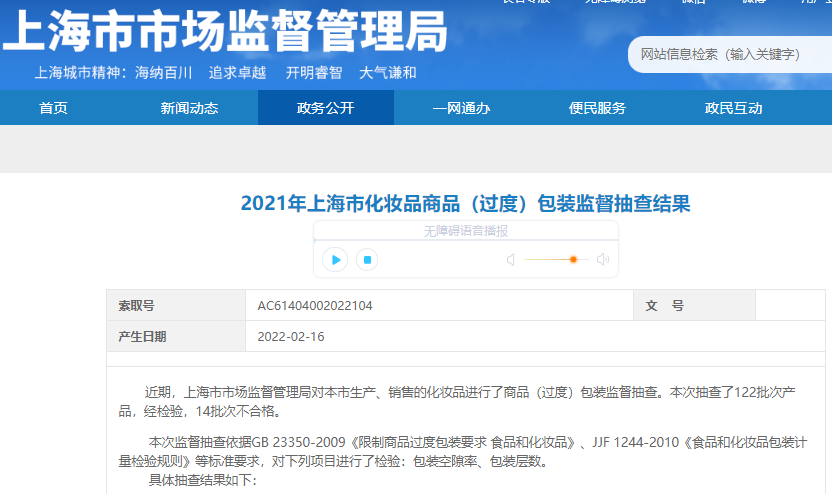This screenshot has height=494, width=832.
Task: Select the index number AC61404002022104
Action: point(315,306)
